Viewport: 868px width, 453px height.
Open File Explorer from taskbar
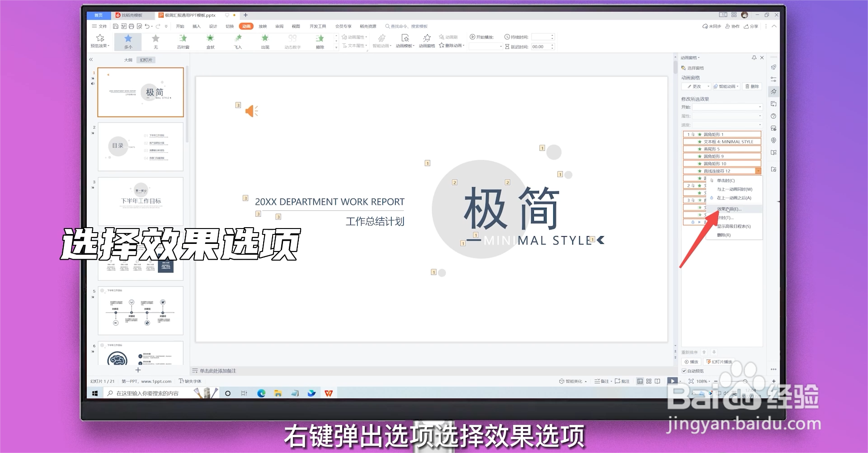(278, 393)
